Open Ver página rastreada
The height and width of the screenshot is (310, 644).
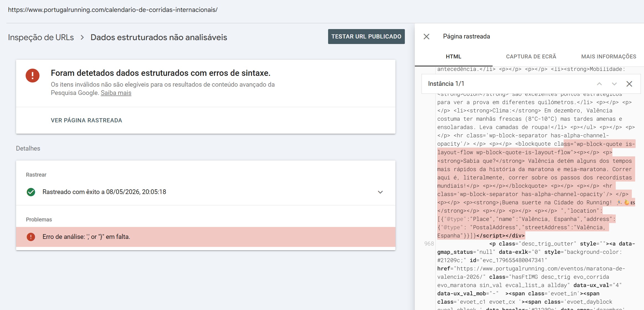(x=86, y=120)
